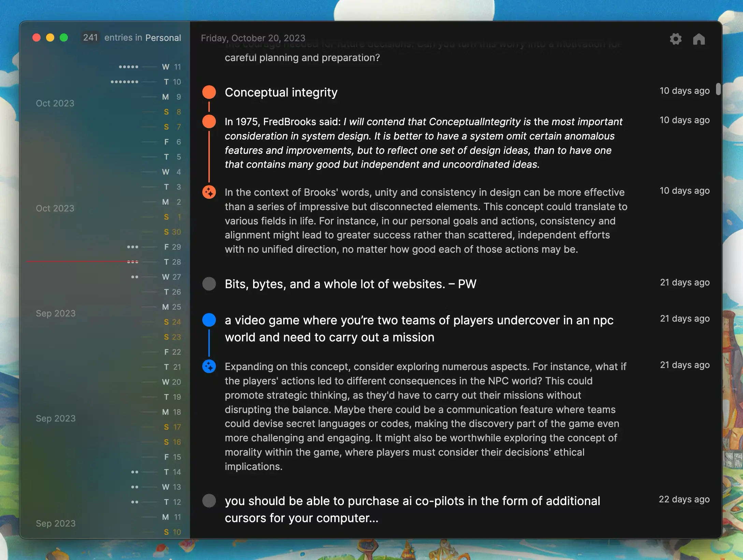Click the 241 entries count badge
The image size is (743, 560).
click(90, 38)
